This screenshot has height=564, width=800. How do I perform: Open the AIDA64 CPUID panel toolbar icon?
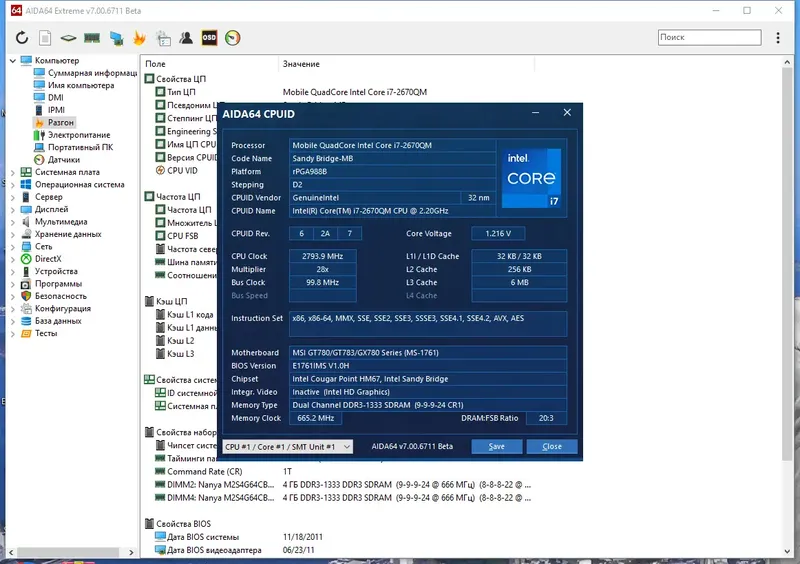point(163,38)
